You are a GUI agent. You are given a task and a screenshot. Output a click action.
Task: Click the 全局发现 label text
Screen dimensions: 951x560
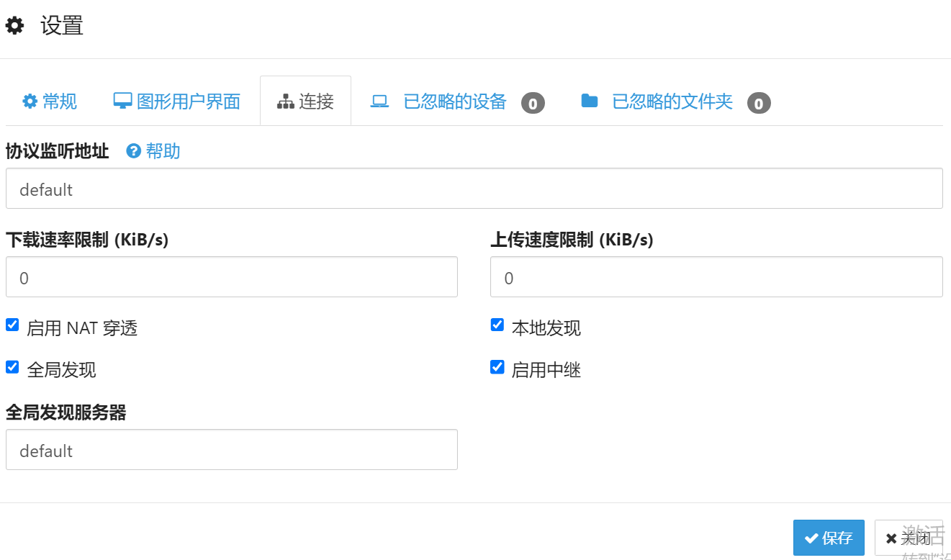coord(61,370)
